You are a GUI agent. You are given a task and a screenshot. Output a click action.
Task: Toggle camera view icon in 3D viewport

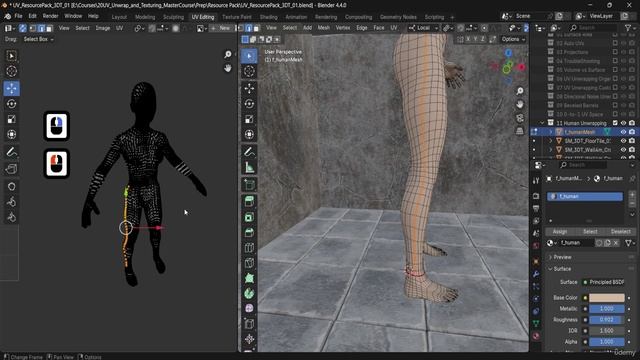tap(520, 118)
